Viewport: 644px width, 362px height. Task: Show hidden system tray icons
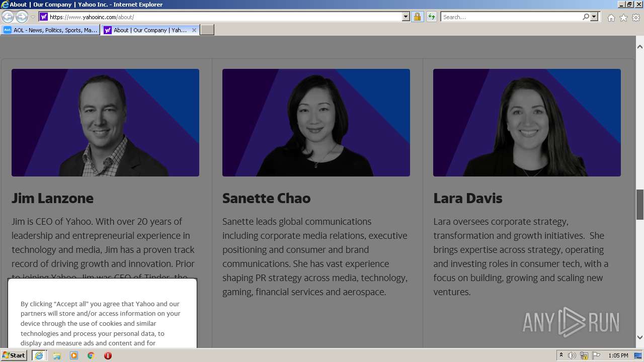(x=561, y=355)
